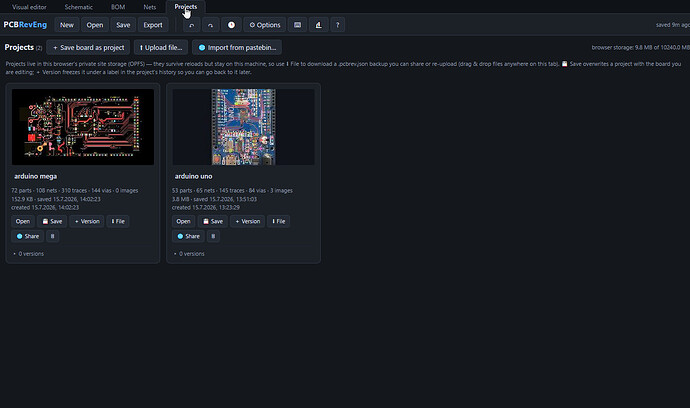
Task: Click the saved 9m ago status
Action: click(672, 25)
